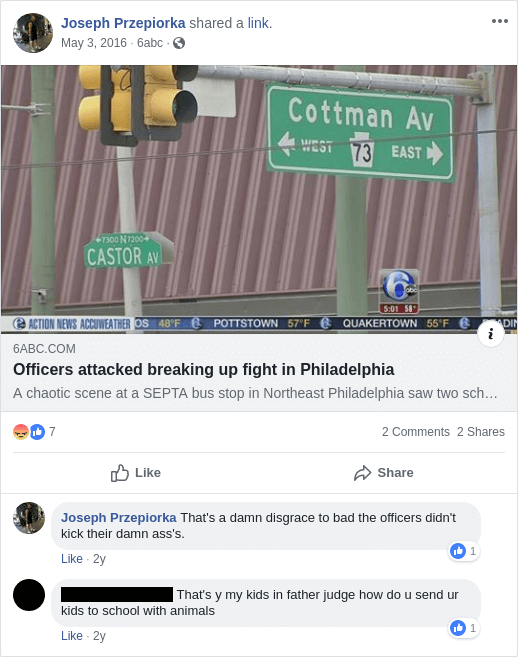The width and height of the screenshot is (518, 657).
Task: Click the public globe privacy icon
Action: tap(179, 43)
